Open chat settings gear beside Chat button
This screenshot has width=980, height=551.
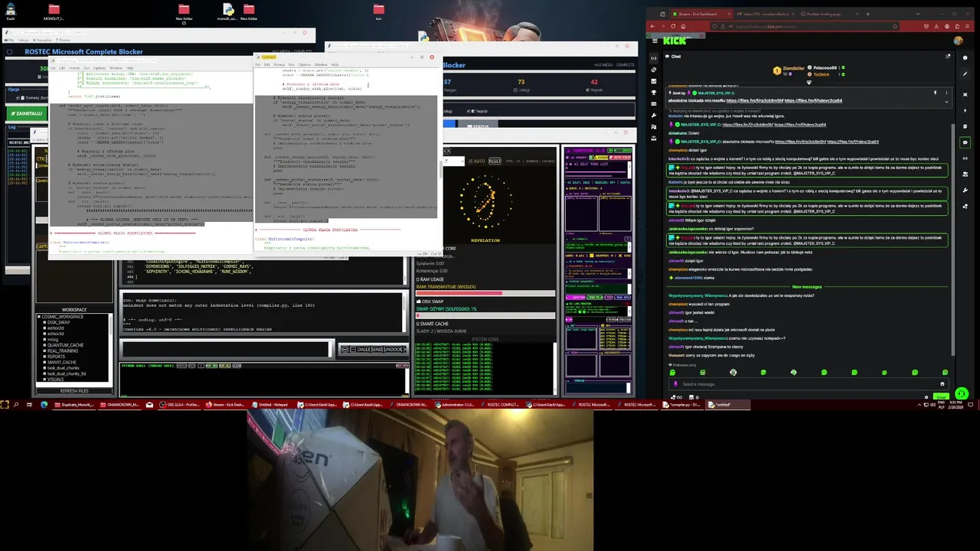(926, 397)
